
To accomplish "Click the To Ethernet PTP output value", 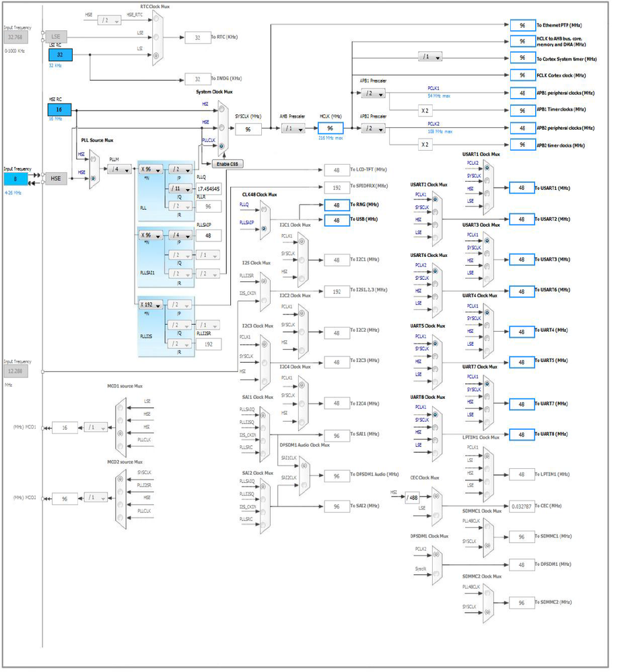I will click(x=523, y=26).
